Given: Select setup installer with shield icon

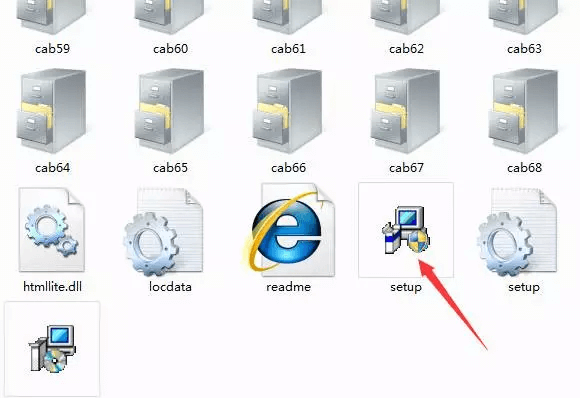Looking at the screenshot, I should coord(406,230).
